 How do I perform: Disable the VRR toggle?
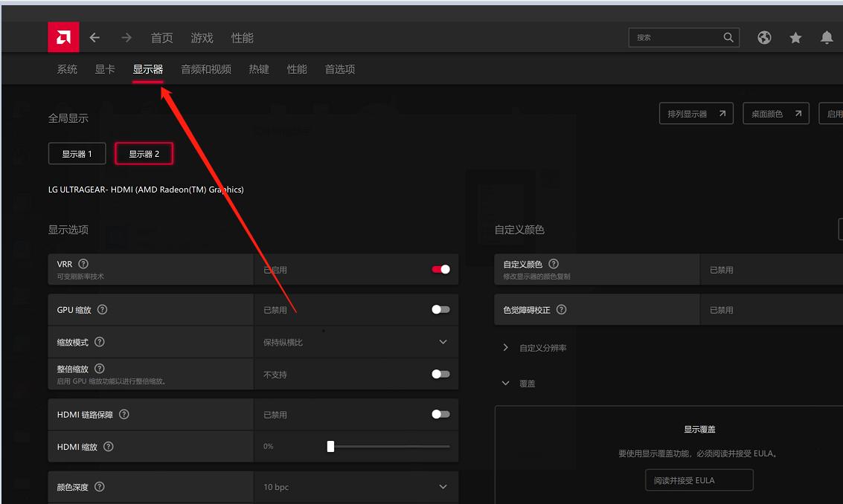click(x=440, y=269)
